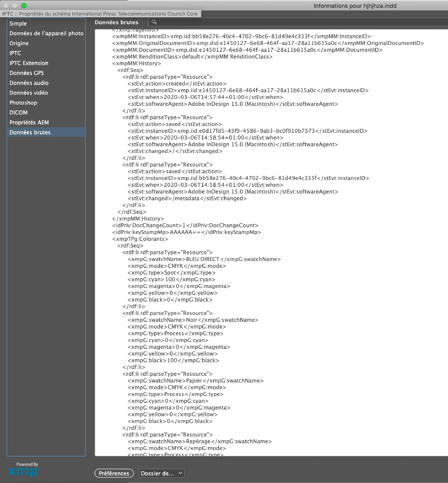The width and height of the screenshot is (448, 483).
Task: Click the XMP logo
Action: (23, 472)
